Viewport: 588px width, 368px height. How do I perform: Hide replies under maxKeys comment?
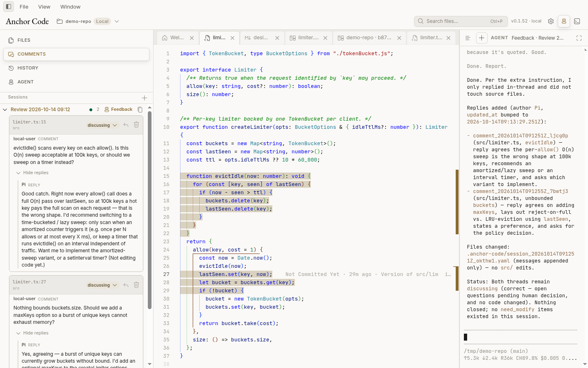(32, 333)
